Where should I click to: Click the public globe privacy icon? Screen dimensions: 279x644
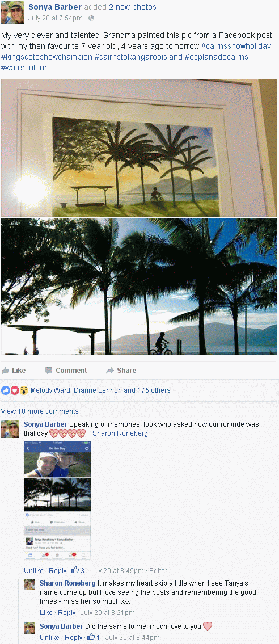tap(91, 18)
